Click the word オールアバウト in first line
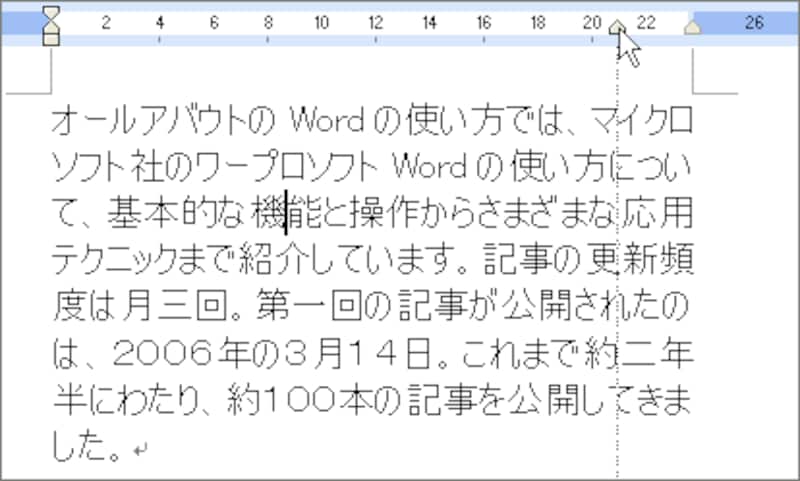This screenshot has height=481, width=800. point(152,120)
